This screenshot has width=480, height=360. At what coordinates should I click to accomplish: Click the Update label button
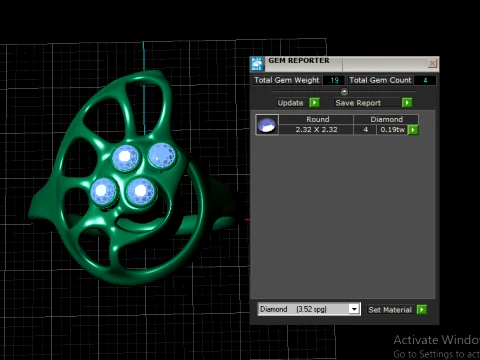[291, 103]
